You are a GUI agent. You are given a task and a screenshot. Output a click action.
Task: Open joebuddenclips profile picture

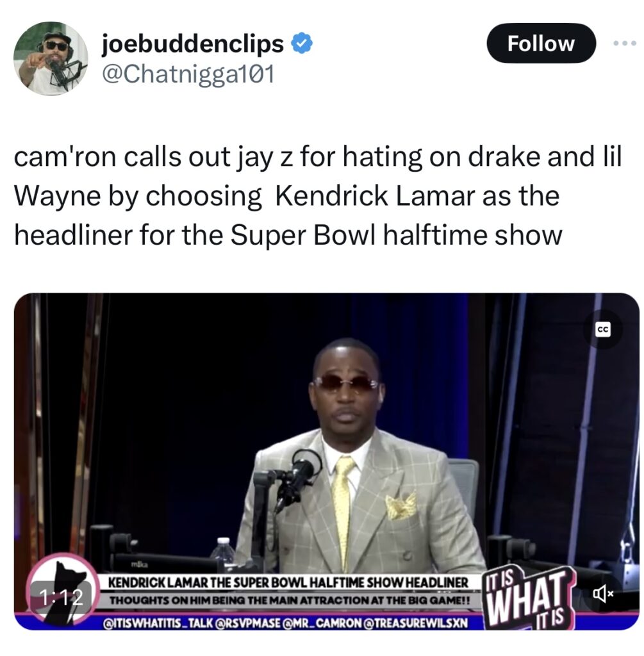(51, 58)
